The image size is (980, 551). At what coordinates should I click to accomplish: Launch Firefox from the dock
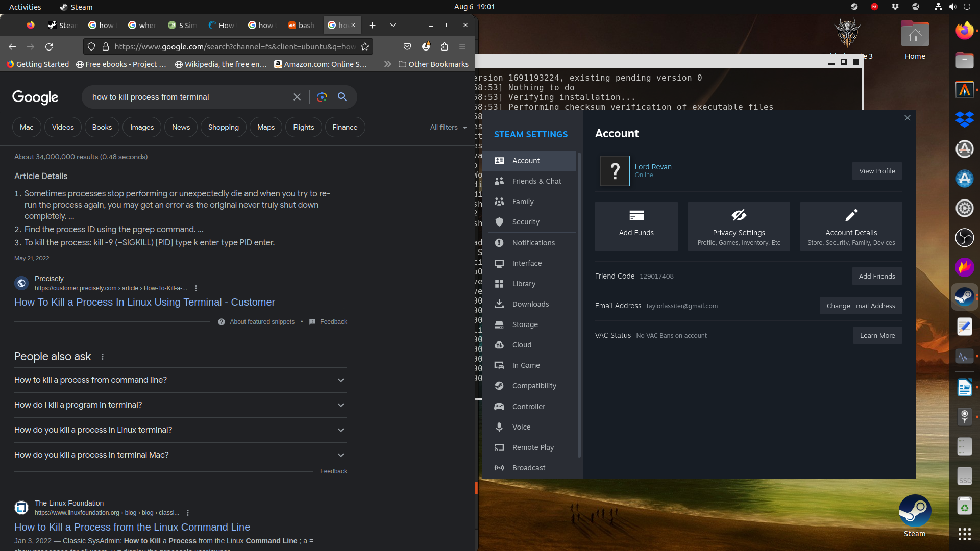(965, 30)
